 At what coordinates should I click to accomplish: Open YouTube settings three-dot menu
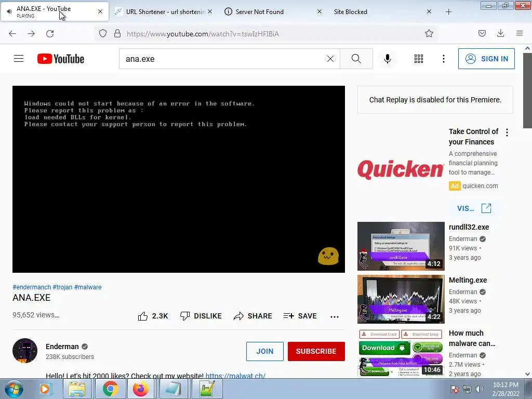point(444,59)
